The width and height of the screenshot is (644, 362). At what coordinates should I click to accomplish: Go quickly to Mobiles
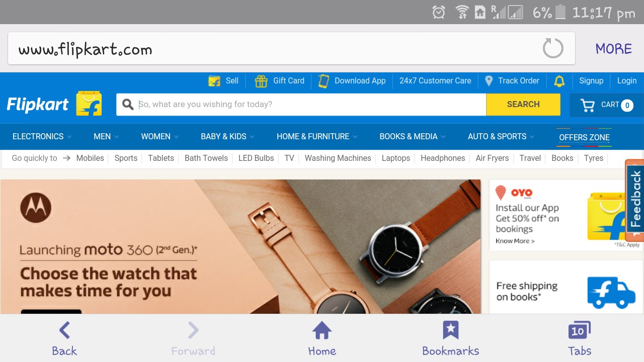(x=90, y=158)
